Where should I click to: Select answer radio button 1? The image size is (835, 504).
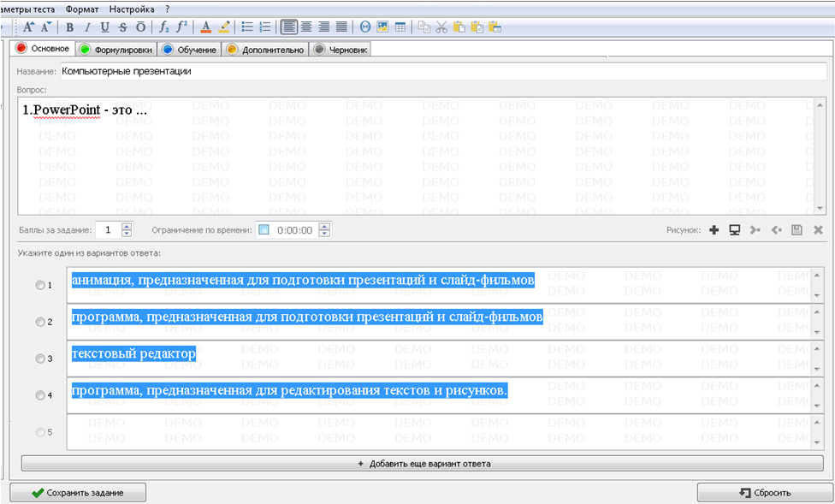[40, 285]
